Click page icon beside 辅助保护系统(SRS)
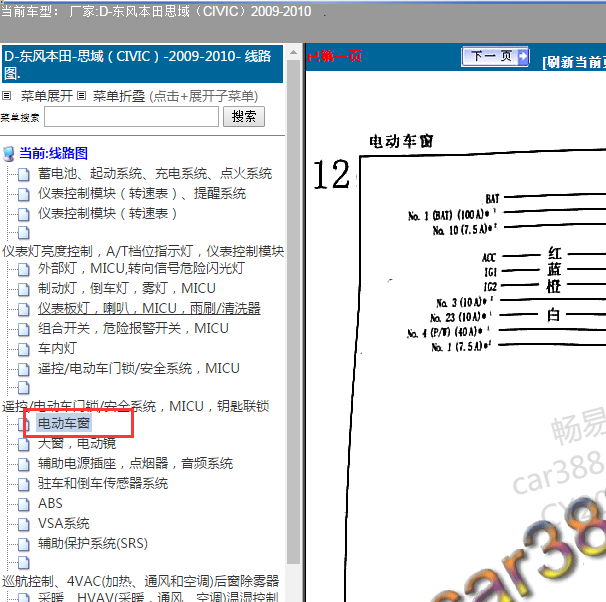Image resolution: width=606 pixels, height=602 pixels. pos(24,545)
